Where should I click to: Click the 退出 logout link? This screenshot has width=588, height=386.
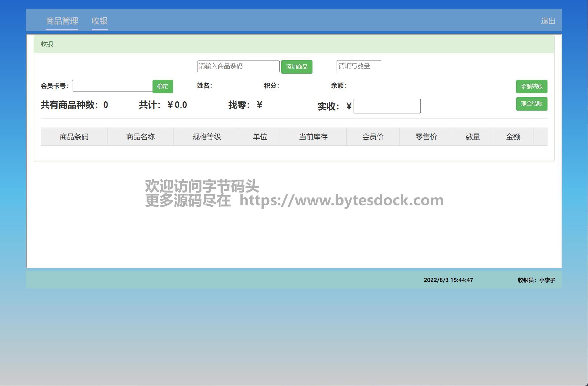coord(548,21)
